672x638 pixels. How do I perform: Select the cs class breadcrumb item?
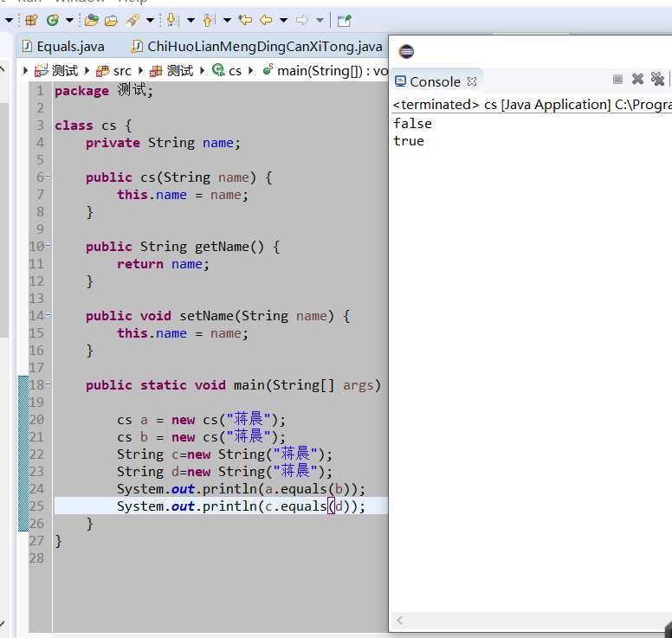pos(227,70)
